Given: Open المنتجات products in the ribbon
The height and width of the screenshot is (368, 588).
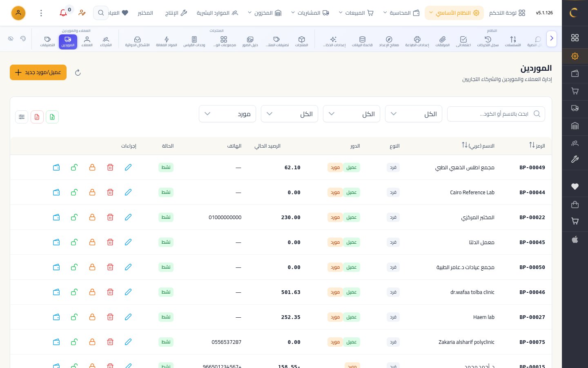Looking at the screenshot, I should click(302, 41).
